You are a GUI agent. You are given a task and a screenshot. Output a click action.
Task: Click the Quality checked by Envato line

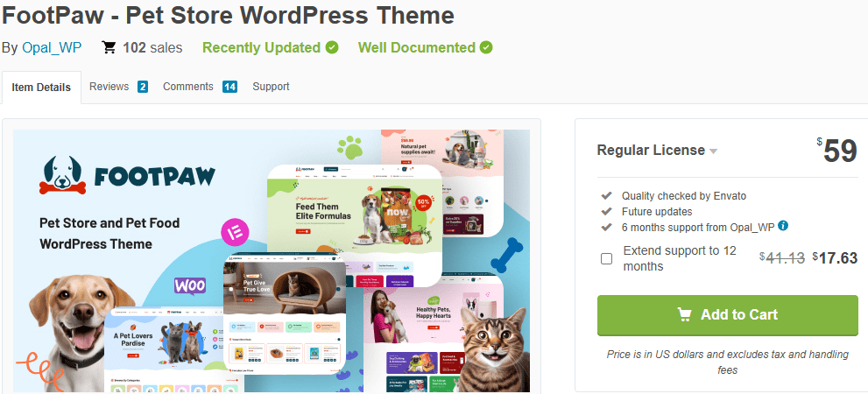684,196
